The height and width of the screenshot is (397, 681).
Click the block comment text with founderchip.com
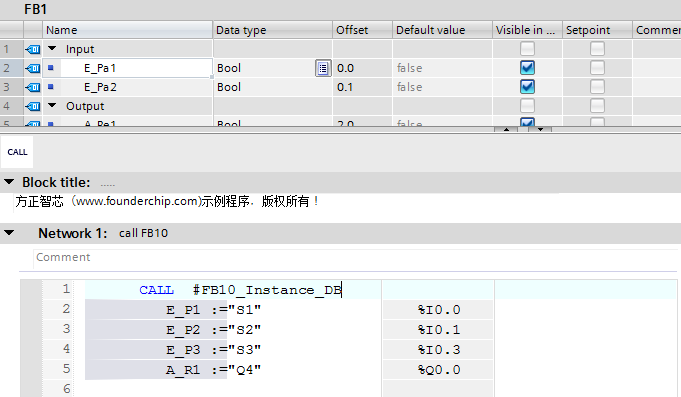167,202
